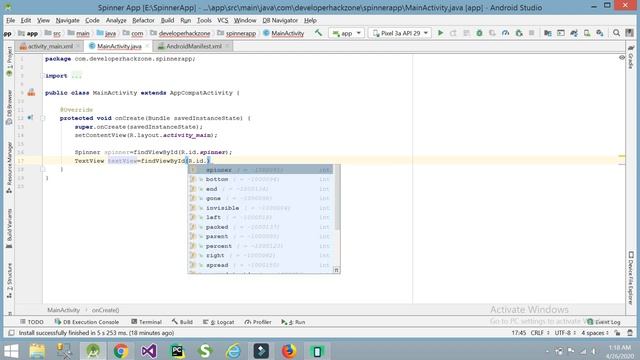Image resolution: width=640 pixels, height=360 pixels.
Task: Open the SDK Manager icon
Action: 600,33
